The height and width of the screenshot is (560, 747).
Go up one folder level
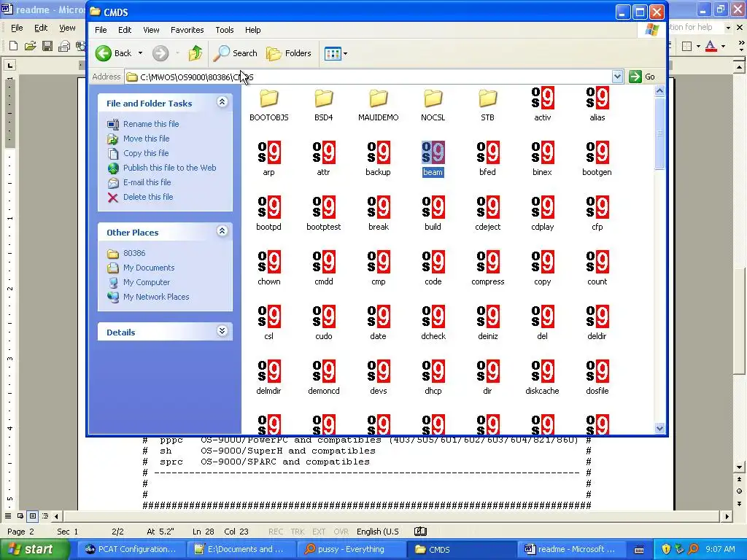[195, 52]
